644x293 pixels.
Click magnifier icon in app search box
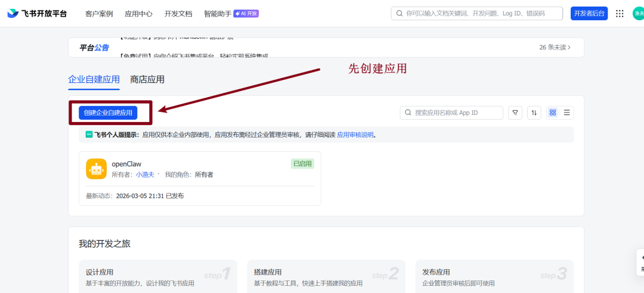pos(408,113)
